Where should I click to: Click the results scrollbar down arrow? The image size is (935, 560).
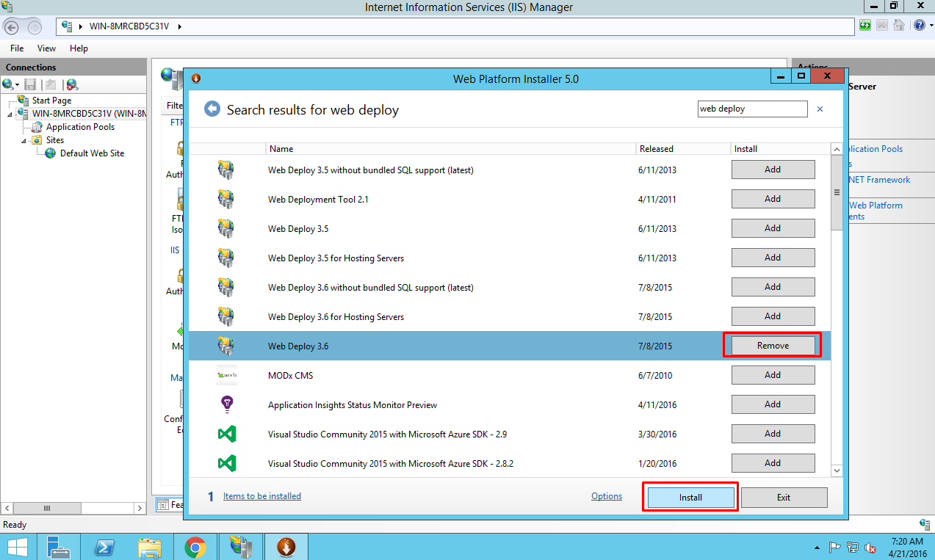pyautogui.click(x=837, y=470)
